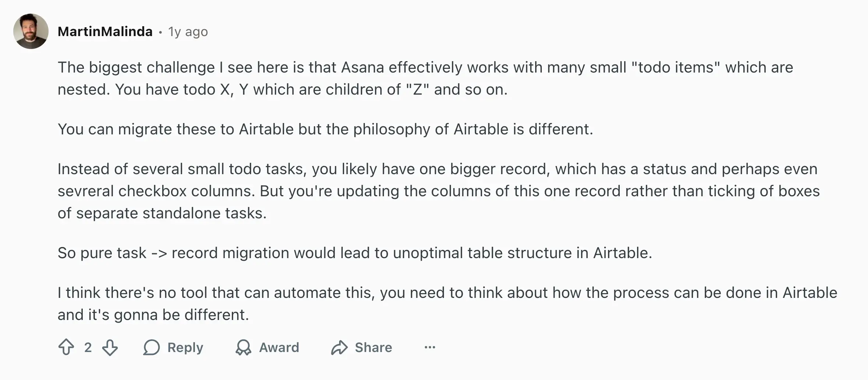Open the comment overflow options menu
This screenshot has height=380, width=868.
point(429,347)
